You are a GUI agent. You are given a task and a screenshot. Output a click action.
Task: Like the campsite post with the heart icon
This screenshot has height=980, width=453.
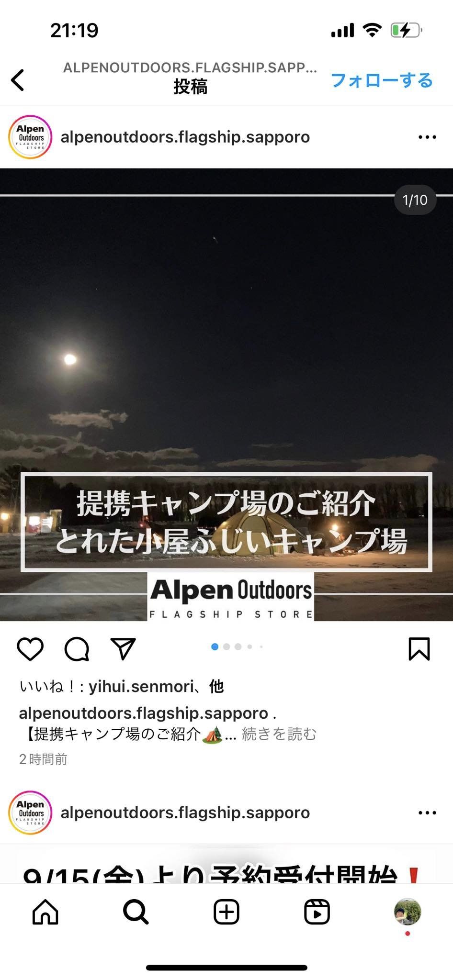click(x=30, y=649)
